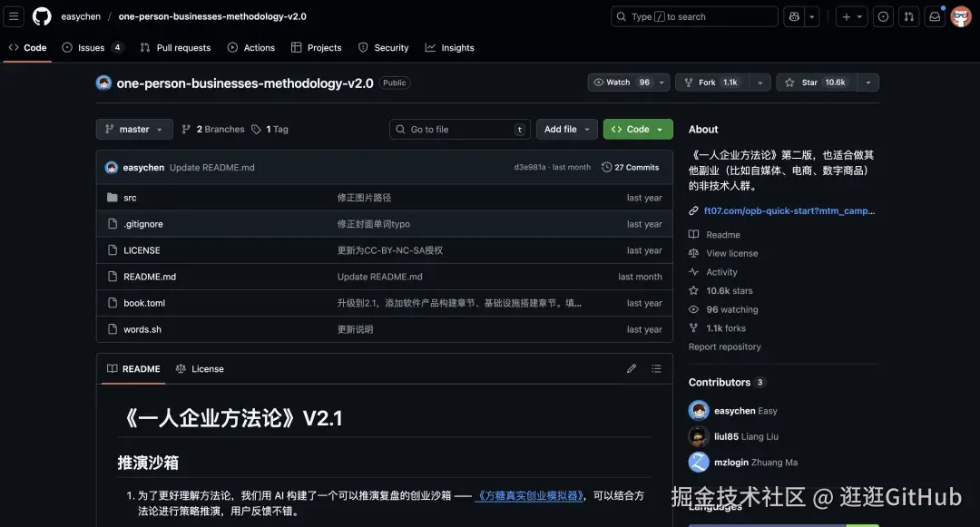
Task: Open the LICENSE file
Action: pyautogui.click(x=142, y=250)
